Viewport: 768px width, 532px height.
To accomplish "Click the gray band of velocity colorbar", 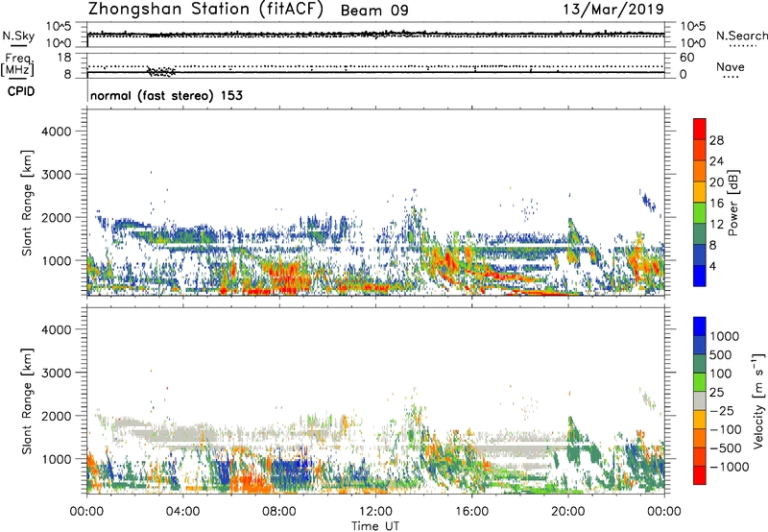I will (x=700, y=400).
